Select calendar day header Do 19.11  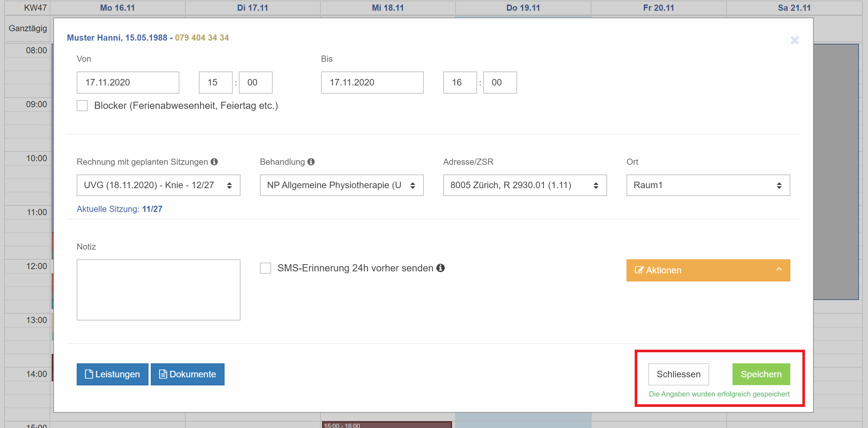[523, 8]
